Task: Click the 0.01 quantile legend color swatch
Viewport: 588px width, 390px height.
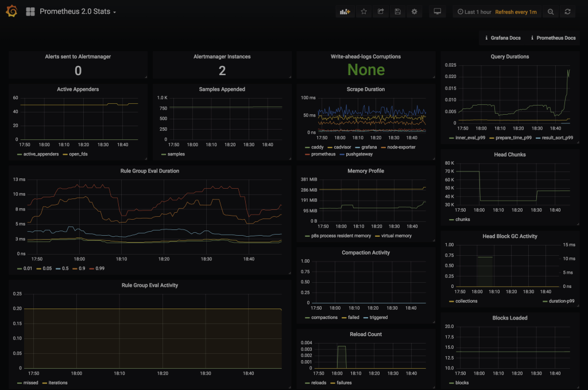Action: click(x=20, y=268)
